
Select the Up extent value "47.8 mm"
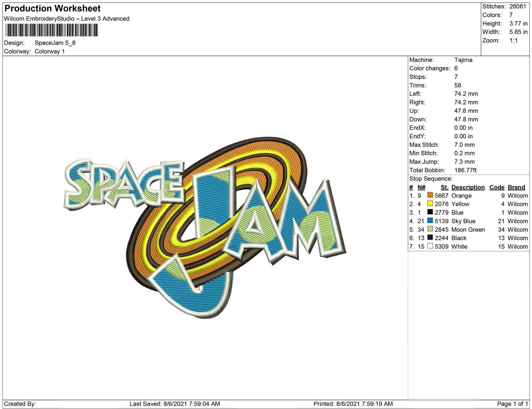[466, 111]
